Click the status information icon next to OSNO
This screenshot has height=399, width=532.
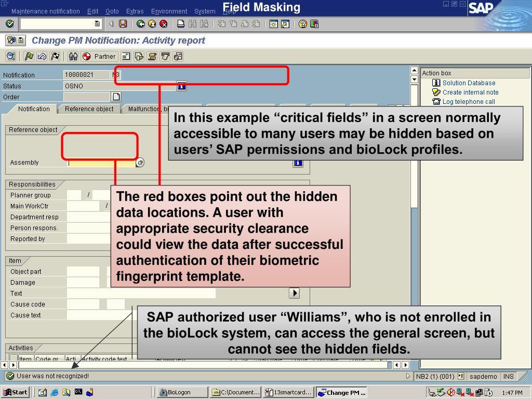(x=181, y=86)
